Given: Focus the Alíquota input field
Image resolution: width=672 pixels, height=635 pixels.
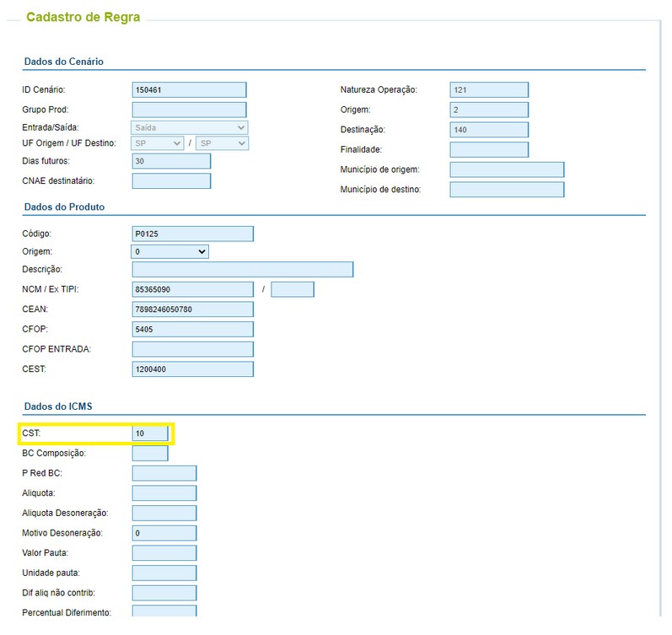Looking at the screenshot, I should 164,493.
